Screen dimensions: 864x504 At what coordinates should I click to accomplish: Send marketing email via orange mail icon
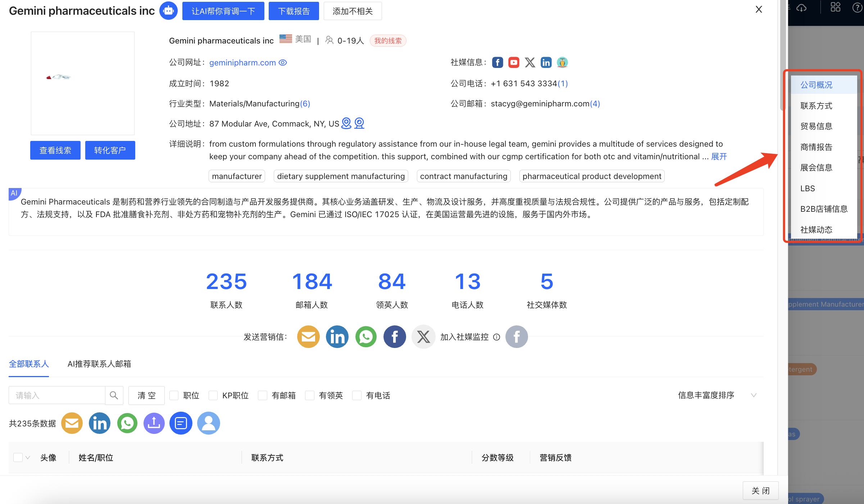pyautogui.click(x=308, y=337)
